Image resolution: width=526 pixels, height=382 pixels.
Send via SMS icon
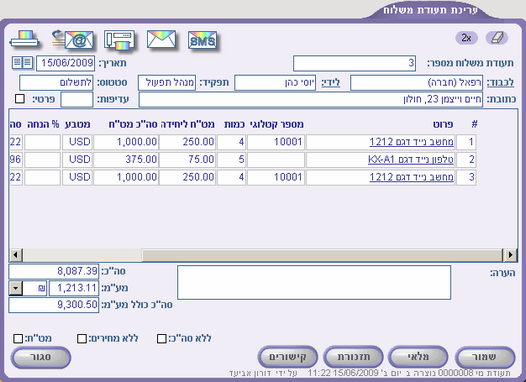(x=203, y=40)
